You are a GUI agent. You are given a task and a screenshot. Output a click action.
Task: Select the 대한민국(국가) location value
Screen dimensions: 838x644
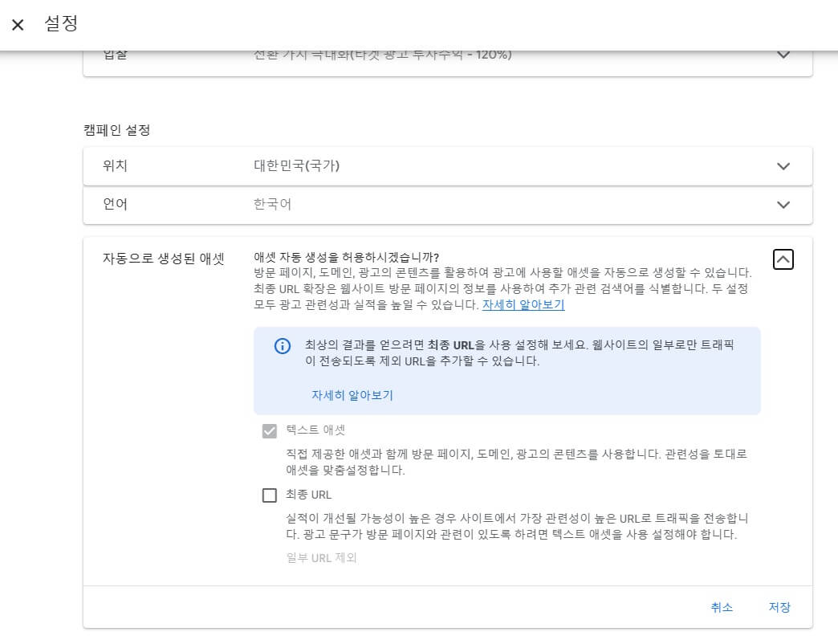[x=297, y=165]
